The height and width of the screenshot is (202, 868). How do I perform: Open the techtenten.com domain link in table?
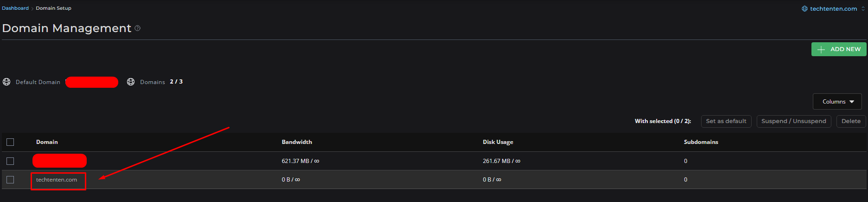coord(57,180)
